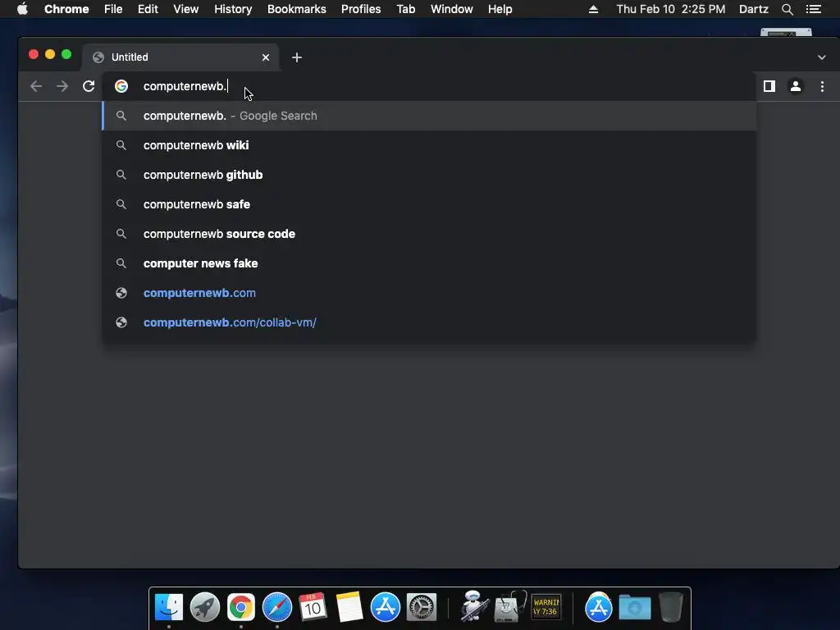This screenshot has width=840, height=630.
Task: Open Calendar from the dock
Action: point(313,607)
